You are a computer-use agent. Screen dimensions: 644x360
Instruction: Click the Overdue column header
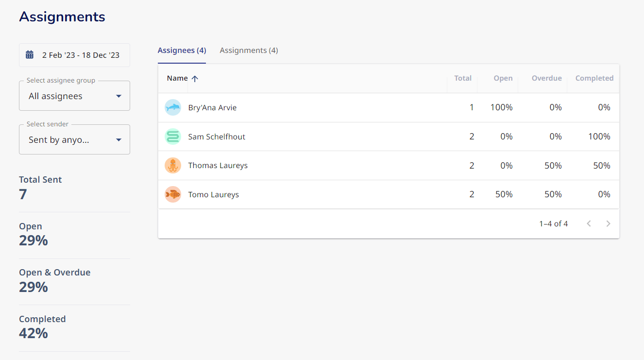click(546, 78)
